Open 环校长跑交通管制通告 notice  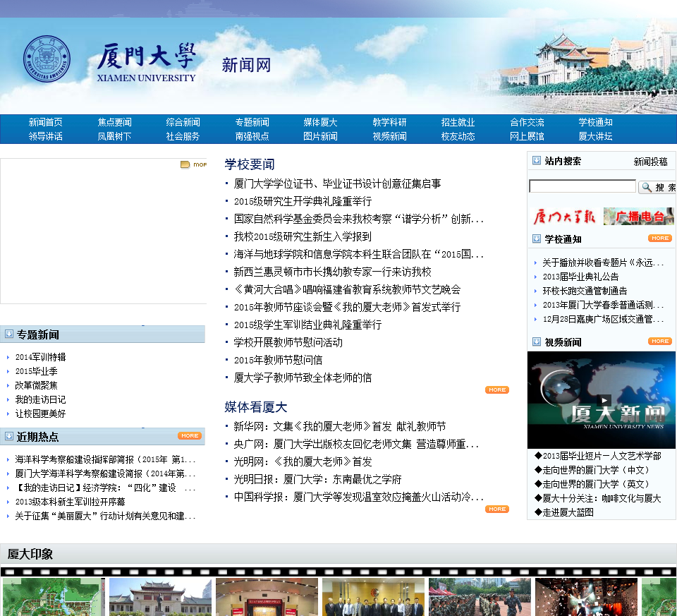[x=585, y=291]
